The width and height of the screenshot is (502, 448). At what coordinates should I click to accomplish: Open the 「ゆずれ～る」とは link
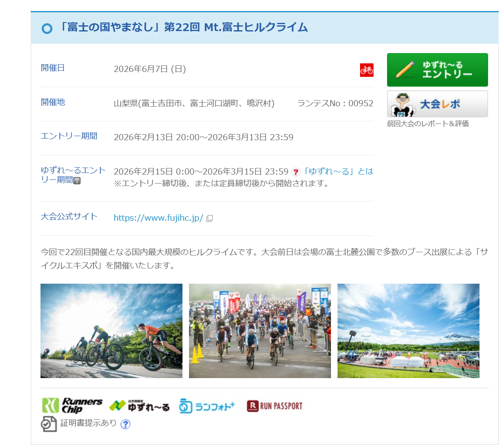click(x=338, y=171)
